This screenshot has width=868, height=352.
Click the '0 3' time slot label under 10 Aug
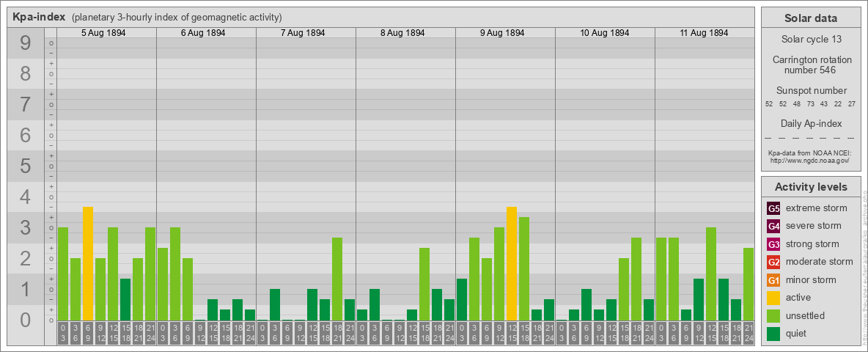pos(562,333)
